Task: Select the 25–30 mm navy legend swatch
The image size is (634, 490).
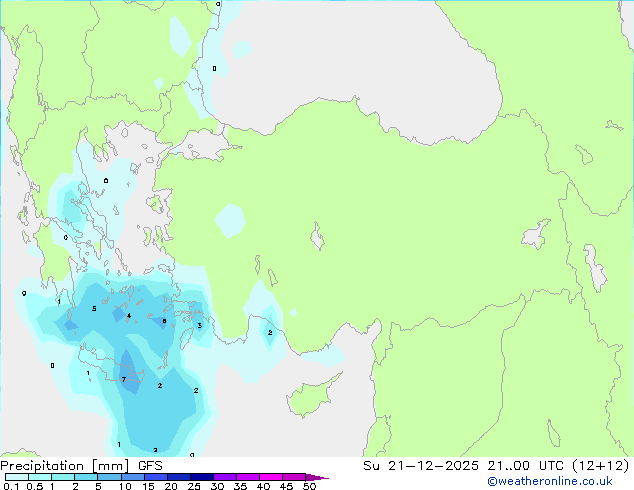Action: pyautogui.click(x=201, y=477)
